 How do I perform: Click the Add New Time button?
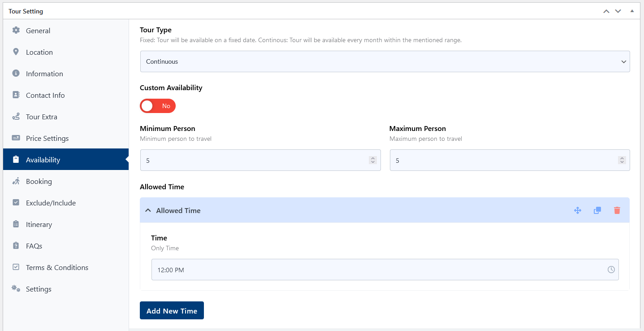pyautogui.click(x=172, y=310)
